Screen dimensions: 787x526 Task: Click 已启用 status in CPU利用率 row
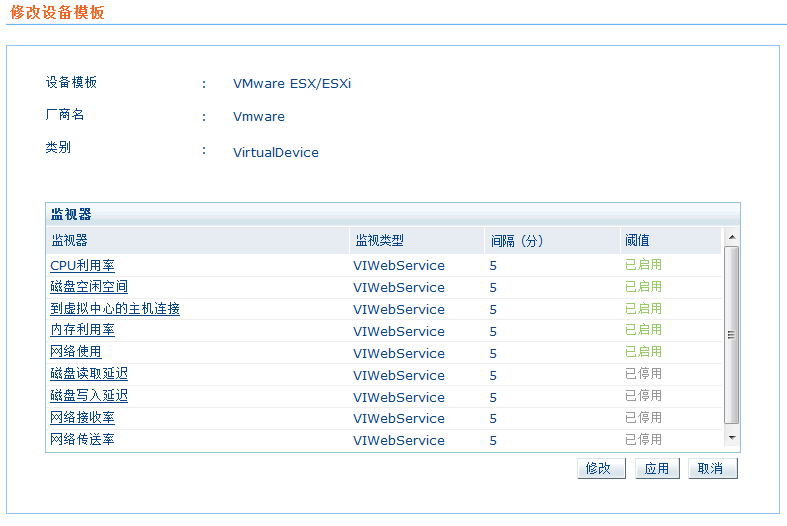point(643,266)
